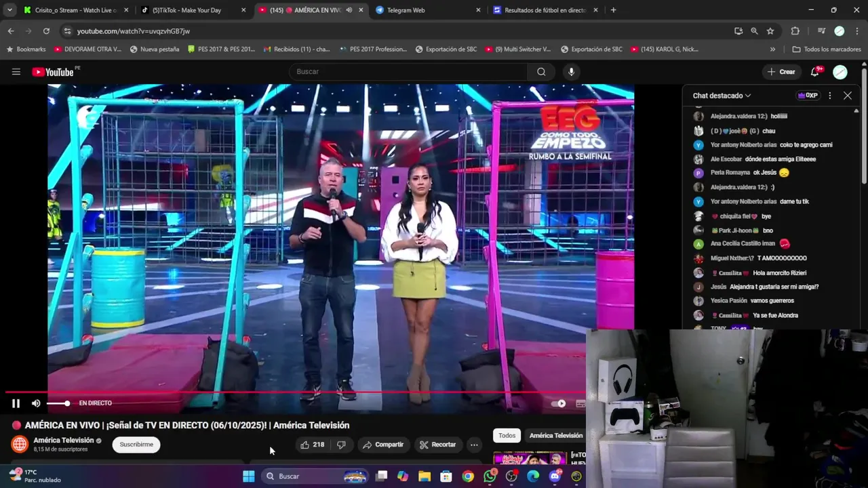The height and width of the screenshot is (488, 868).
Task: Pause the live video
Action: click(x=16, y=403)
